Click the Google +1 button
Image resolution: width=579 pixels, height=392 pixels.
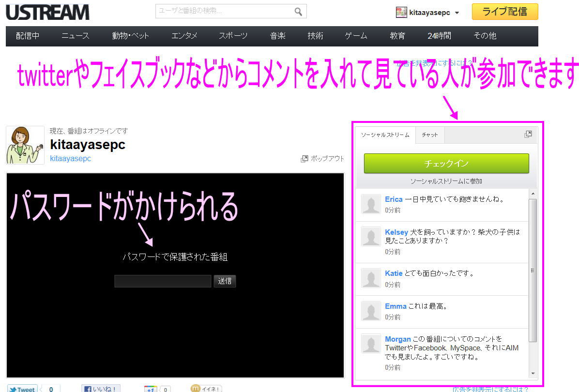point(151,389)
